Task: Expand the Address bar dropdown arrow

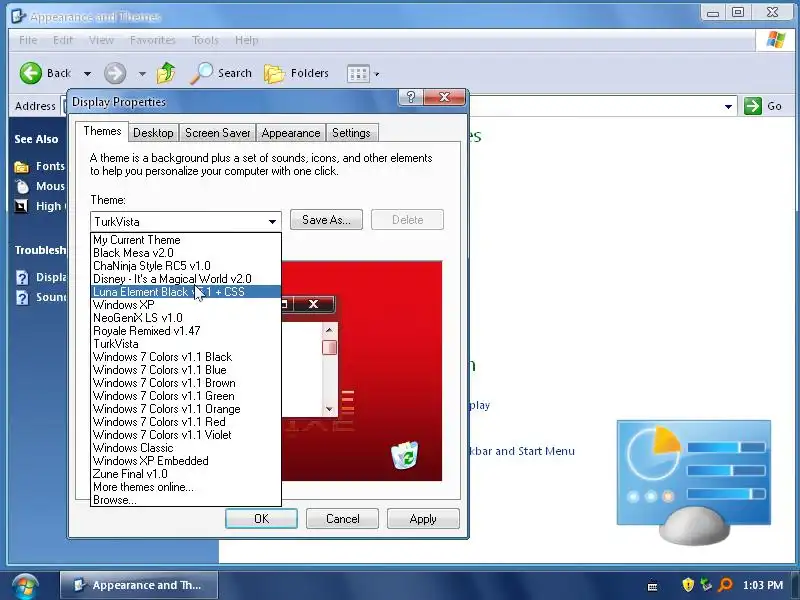Action: [728, 106]
